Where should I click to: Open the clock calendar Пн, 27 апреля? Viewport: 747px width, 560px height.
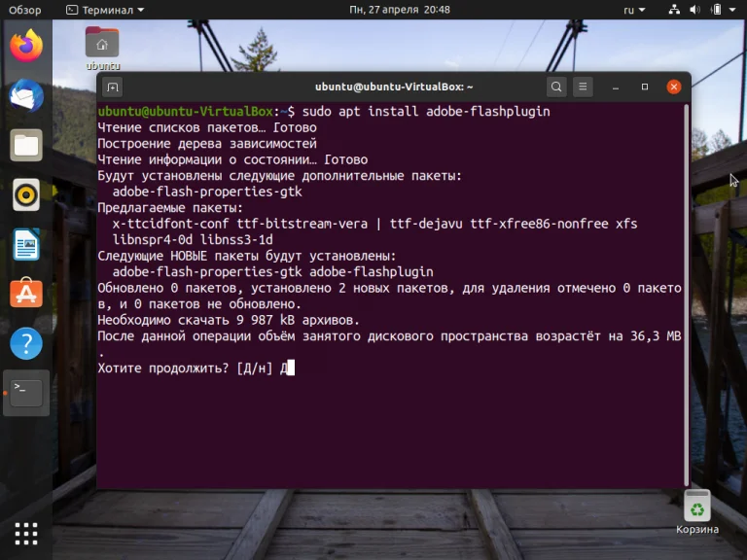[x=399, y=10]
